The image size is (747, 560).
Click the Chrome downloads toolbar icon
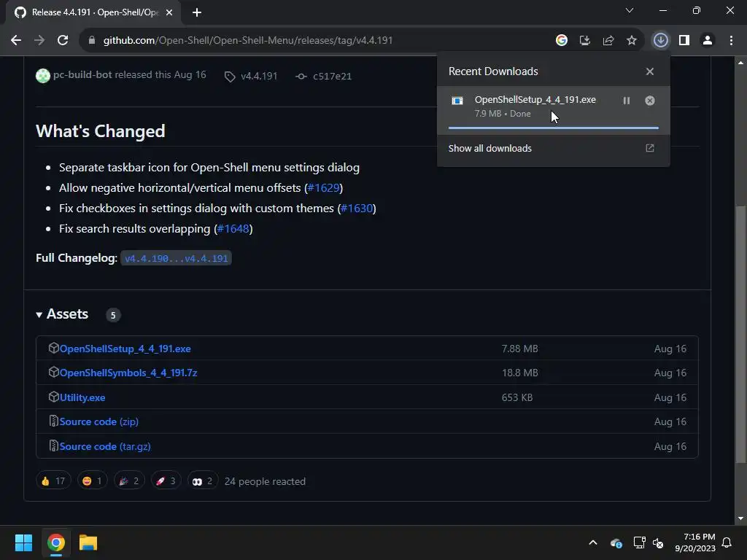point(660,41)
